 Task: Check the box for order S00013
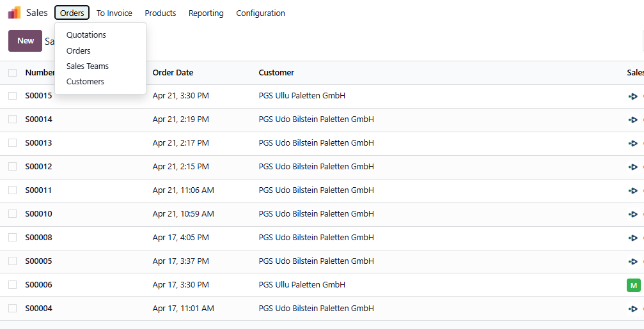click(13, 143)
